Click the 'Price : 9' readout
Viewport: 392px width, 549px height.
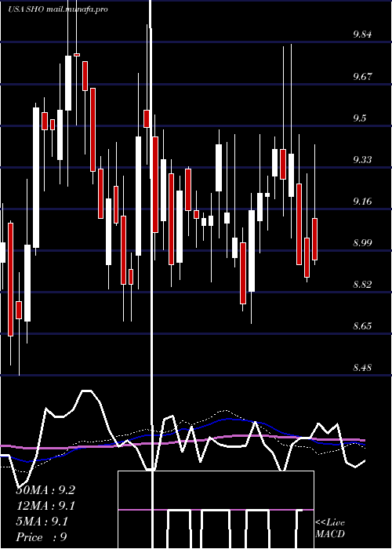coord(42,537)
